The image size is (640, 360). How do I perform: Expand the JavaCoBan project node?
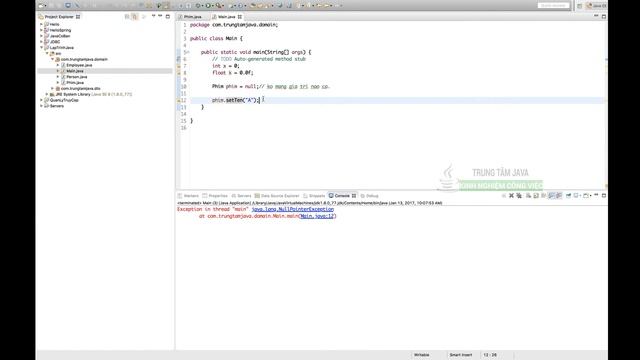click(x=41, y=36)
